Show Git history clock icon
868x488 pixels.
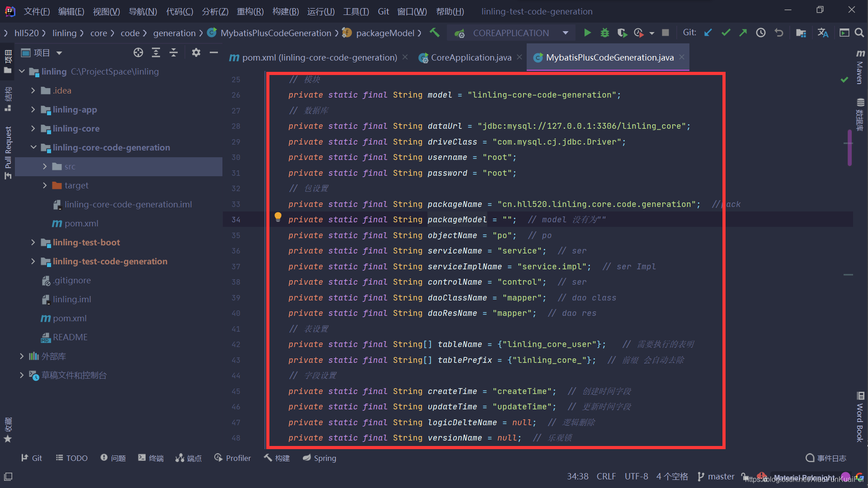[761, 33]
